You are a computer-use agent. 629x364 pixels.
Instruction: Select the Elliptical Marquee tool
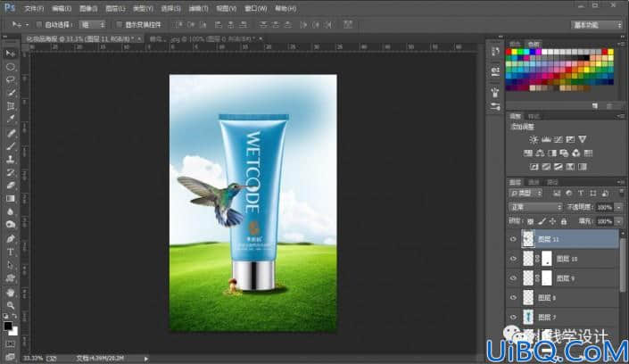(11, 67)
